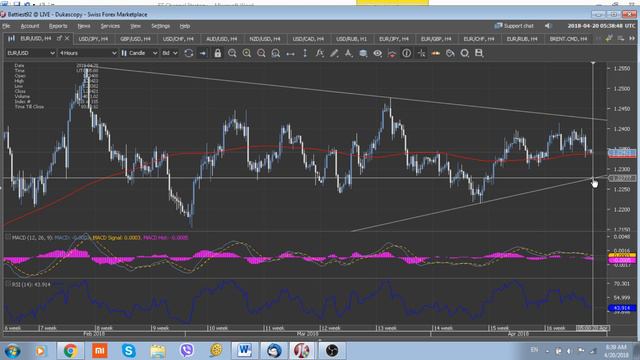Open Google Chrome from taskbar
Viewport: 640px width, 360px height.
click(70, 351)
